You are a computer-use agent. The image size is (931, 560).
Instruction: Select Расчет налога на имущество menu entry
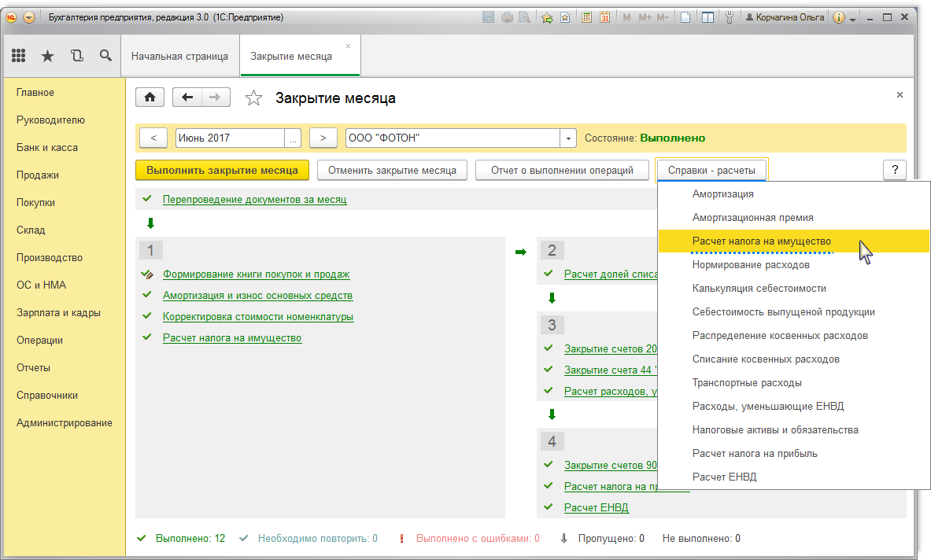[761, 241]
